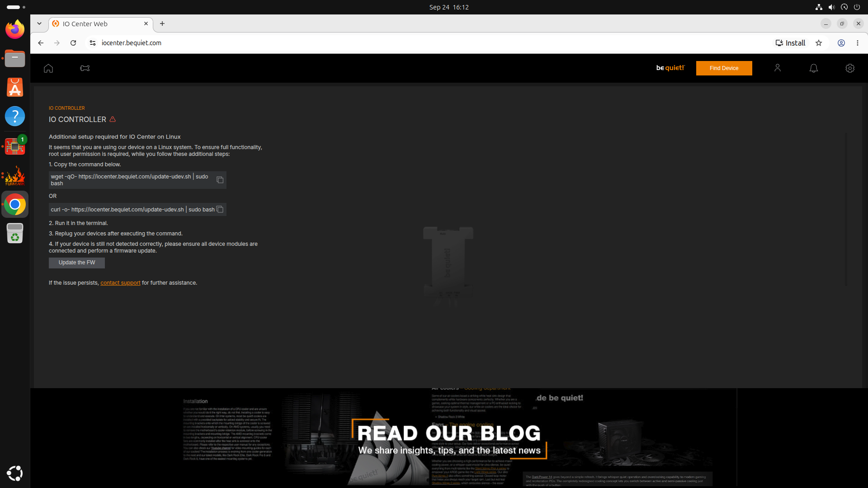Screen dimensions: 868x488
Task: Open the volume icon system menu
Action: (831, 7)
